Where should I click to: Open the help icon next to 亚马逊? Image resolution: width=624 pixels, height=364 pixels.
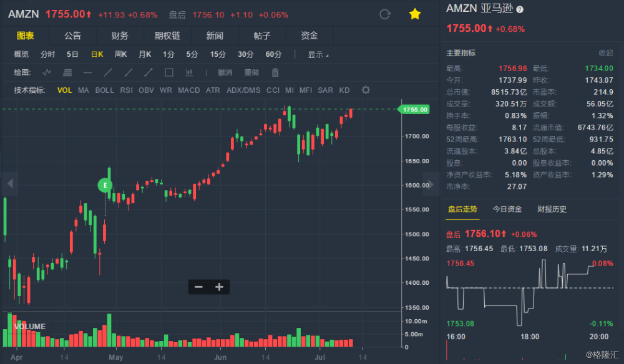pyautogui.click(x=520, y=9)
